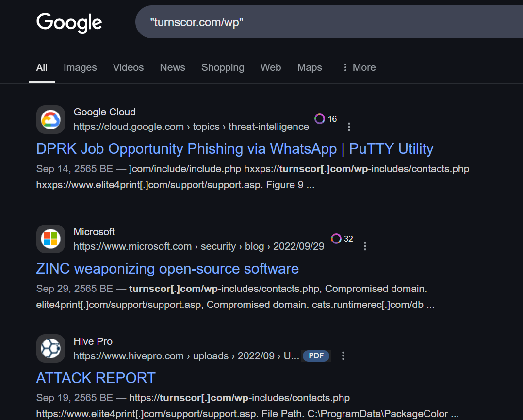This screenshot has width=523, height=420.
Task: Click the Google logo
Action: pyautogui.click(x=69, y=23)
